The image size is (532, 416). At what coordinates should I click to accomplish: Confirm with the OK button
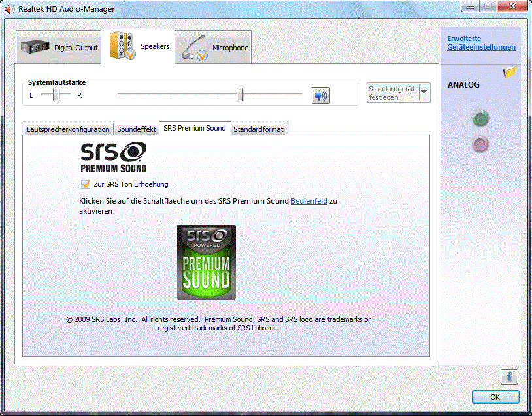point(495,397)
